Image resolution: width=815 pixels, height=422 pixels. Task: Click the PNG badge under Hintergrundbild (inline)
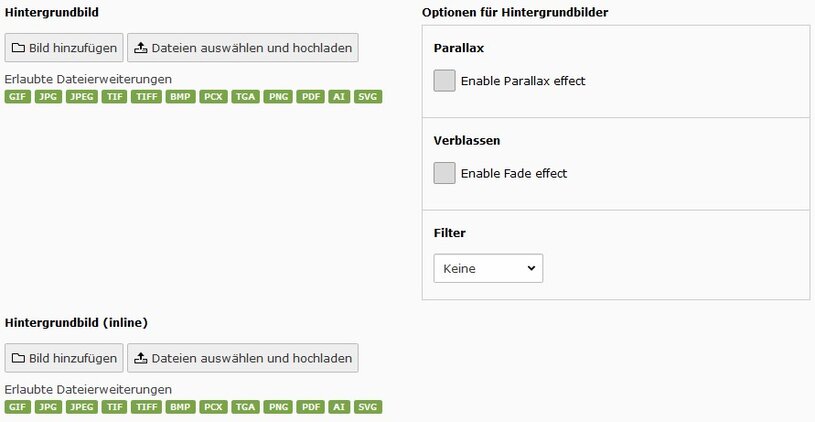click(278, 407)
